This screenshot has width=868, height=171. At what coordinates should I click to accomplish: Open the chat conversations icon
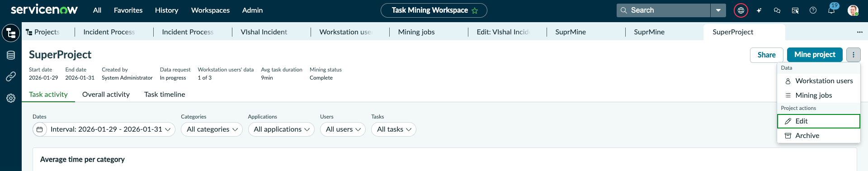click(x=777, y=10)
